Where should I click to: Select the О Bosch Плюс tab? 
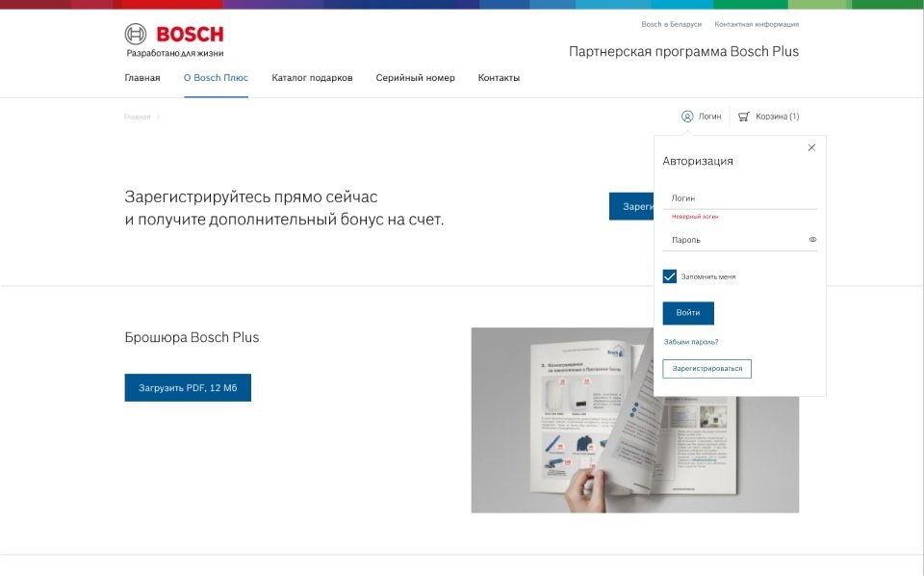pos(216,78)
